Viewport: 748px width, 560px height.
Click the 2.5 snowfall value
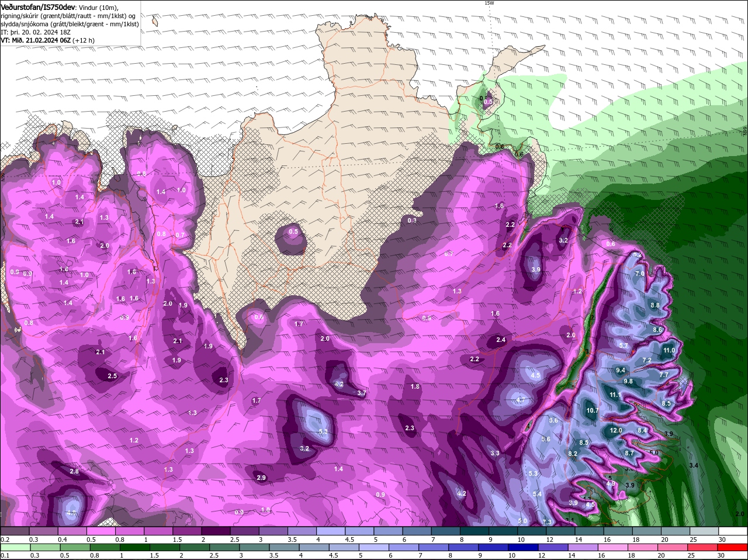tap(112, 376)
